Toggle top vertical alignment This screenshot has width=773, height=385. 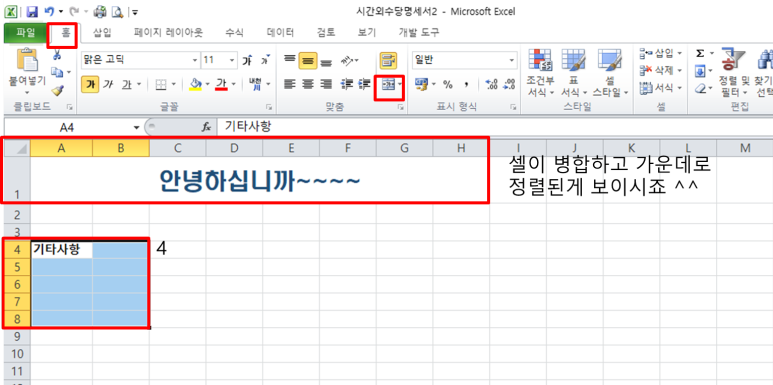click(289, 60)
